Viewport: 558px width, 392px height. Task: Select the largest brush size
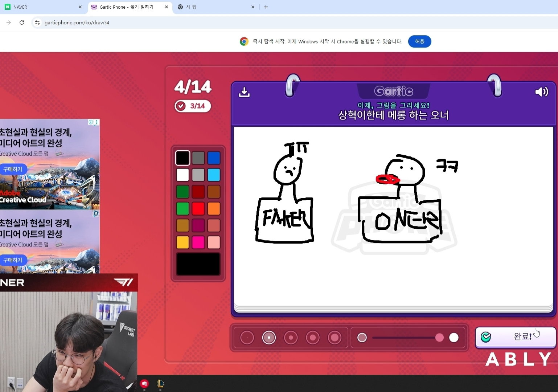[x=335, y=338]
